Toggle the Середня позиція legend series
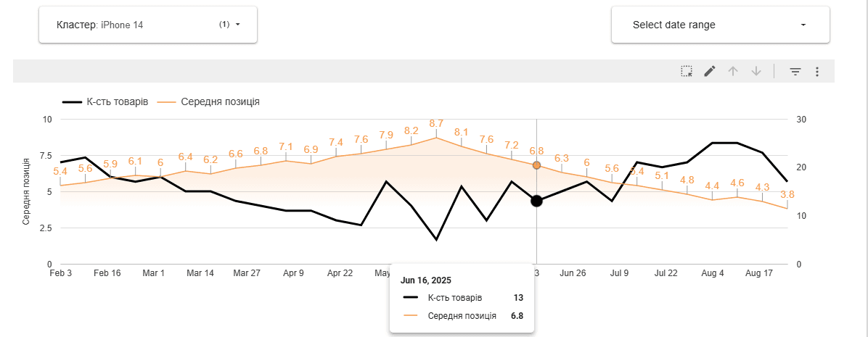Image resolution: width=868 pixels, height=337 pixels. pos(210,102)
